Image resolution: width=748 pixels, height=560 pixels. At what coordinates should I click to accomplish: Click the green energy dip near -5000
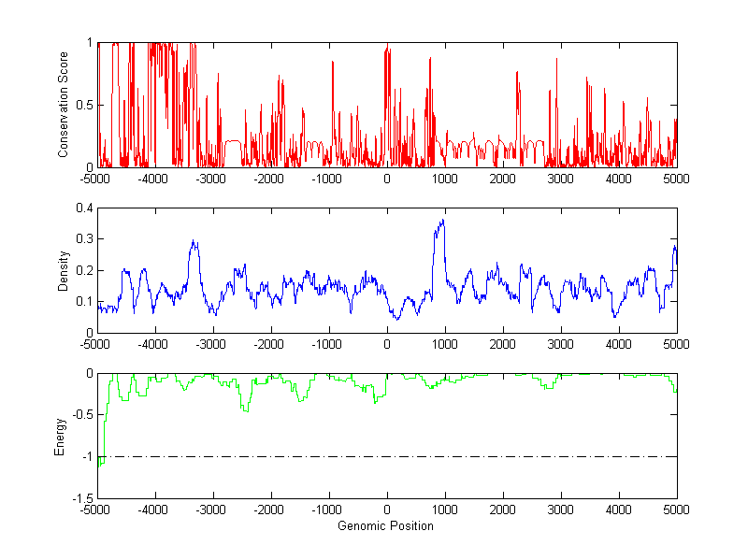[101, 462]
